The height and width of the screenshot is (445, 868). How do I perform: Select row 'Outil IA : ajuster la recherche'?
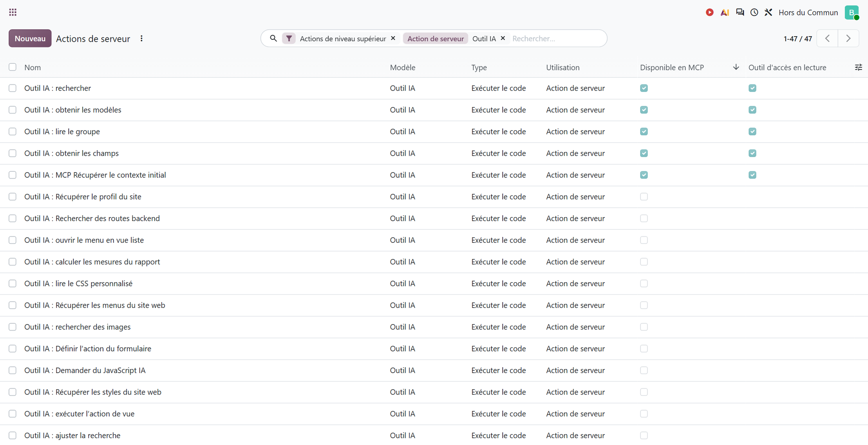coord(13,436)
